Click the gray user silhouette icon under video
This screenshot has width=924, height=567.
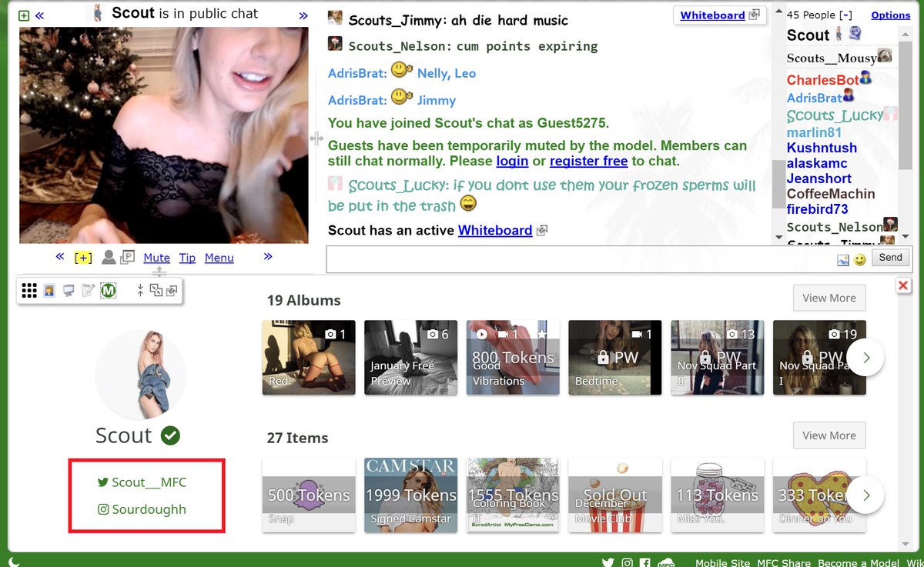109,257
